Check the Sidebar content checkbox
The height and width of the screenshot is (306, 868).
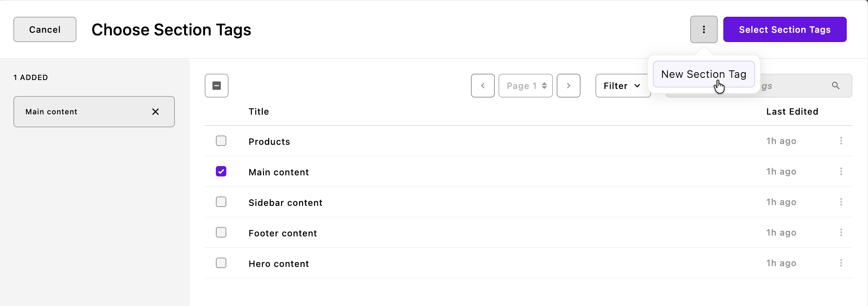(x=221, y=202)
